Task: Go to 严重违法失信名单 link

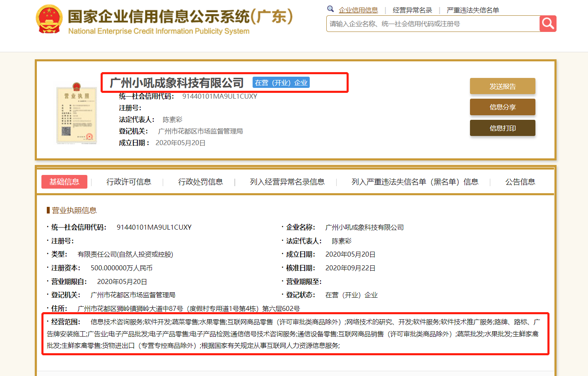Action: point(472,10)
